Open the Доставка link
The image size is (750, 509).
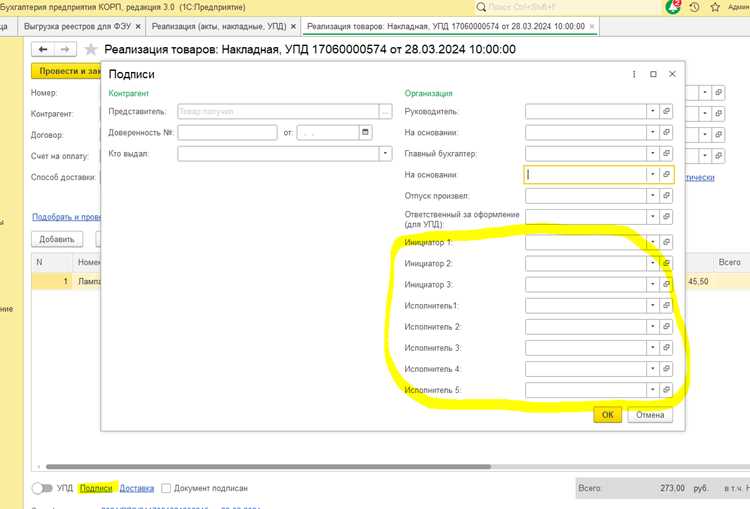pos(136,488)
